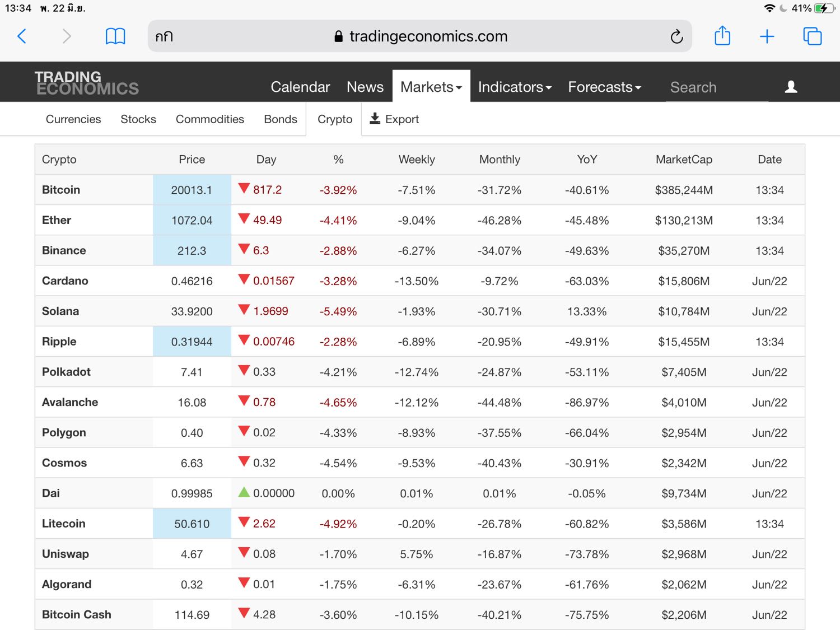Screen dimensions: 840x630
Task: Reload the page with refresh icon
Action: point(676,36)
